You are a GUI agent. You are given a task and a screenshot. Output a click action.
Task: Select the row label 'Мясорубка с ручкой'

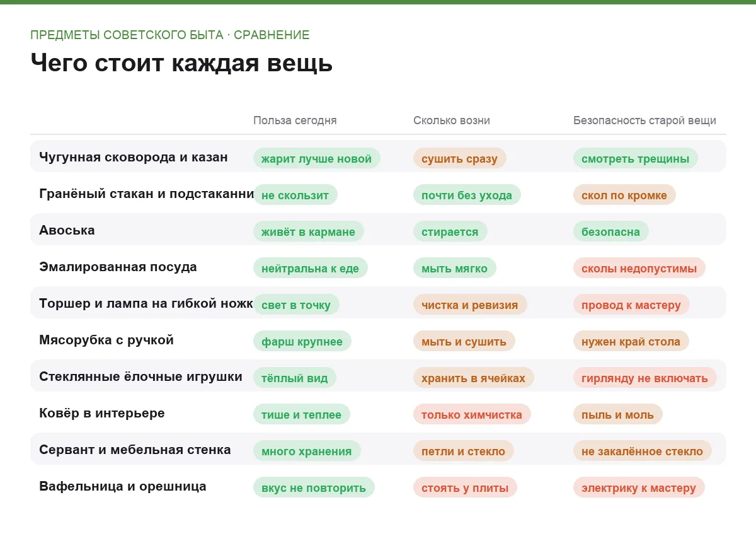pos(106,340)
